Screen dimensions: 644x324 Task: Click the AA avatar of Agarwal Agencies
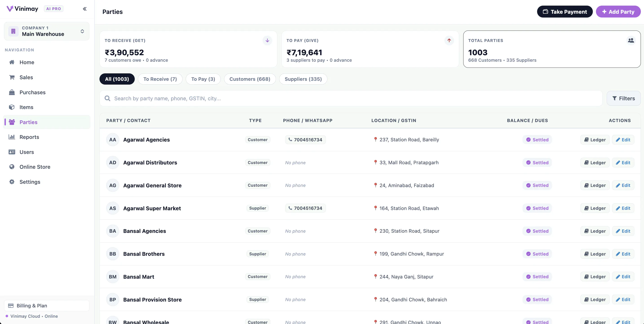[x=112, y=140]
